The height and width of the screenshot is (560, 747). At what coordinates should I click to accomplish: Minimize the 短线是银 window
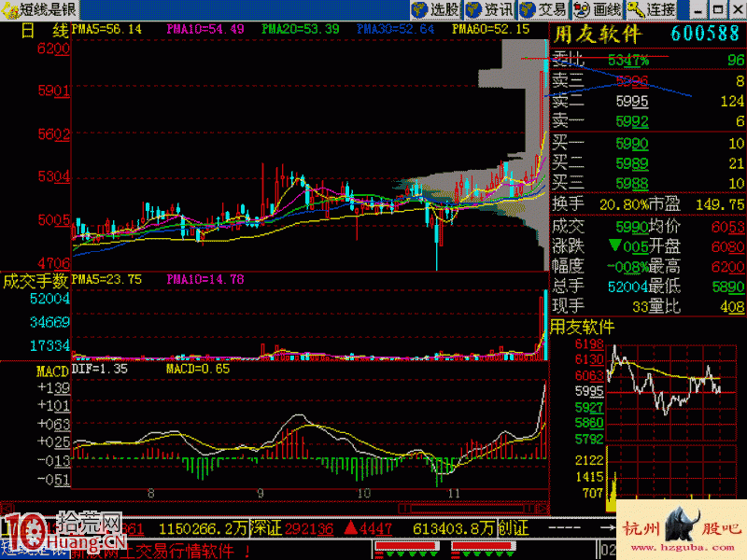(x=698, y=9)
